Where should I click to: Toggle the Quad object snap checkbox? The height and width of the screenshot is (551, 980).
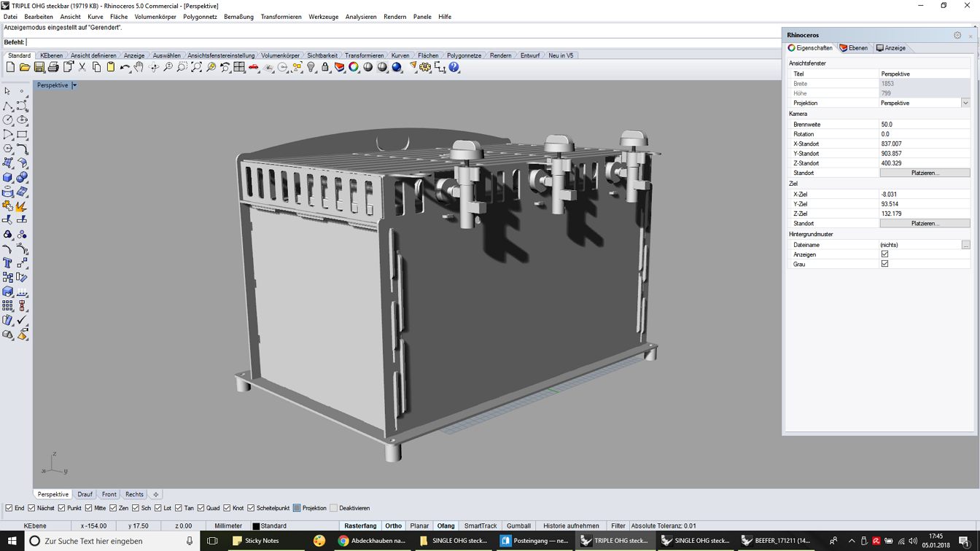201,508
